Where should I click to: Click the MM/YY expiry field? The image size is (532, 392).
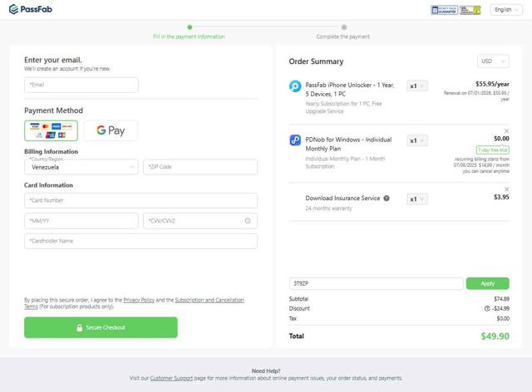(x=81, y=221)
